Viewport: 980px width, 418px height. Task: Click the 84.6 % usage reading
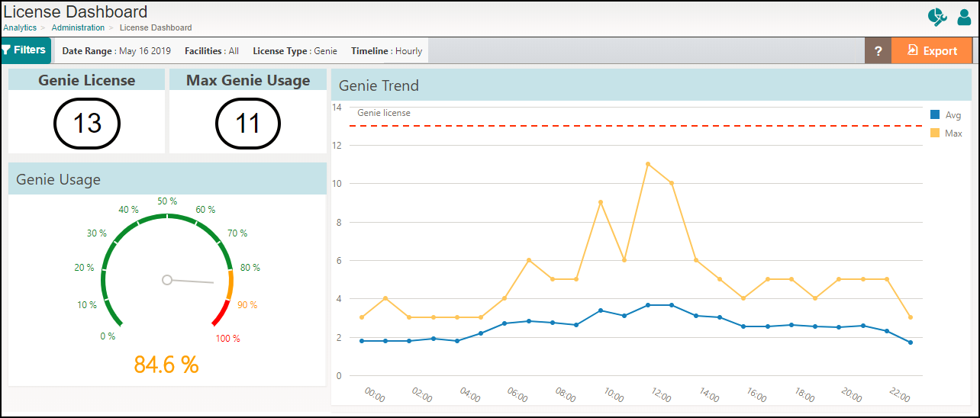click(166, 365)
